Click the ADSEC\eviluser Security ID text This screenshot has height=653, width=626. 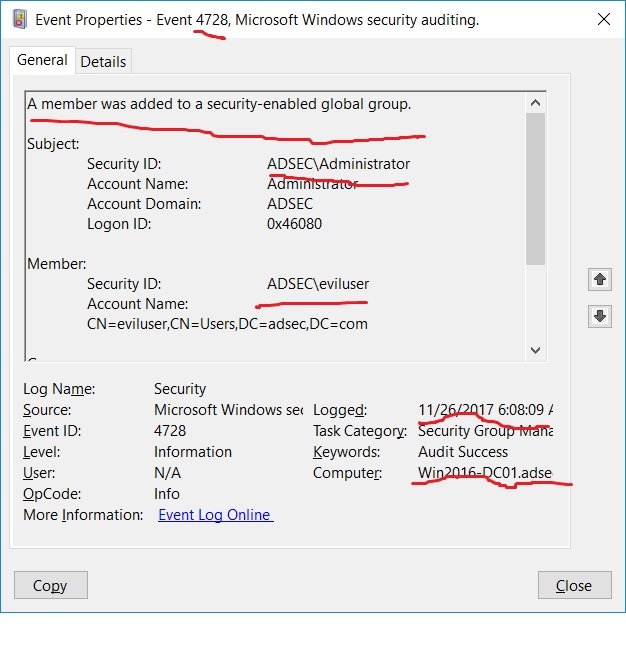click(318, 284)
